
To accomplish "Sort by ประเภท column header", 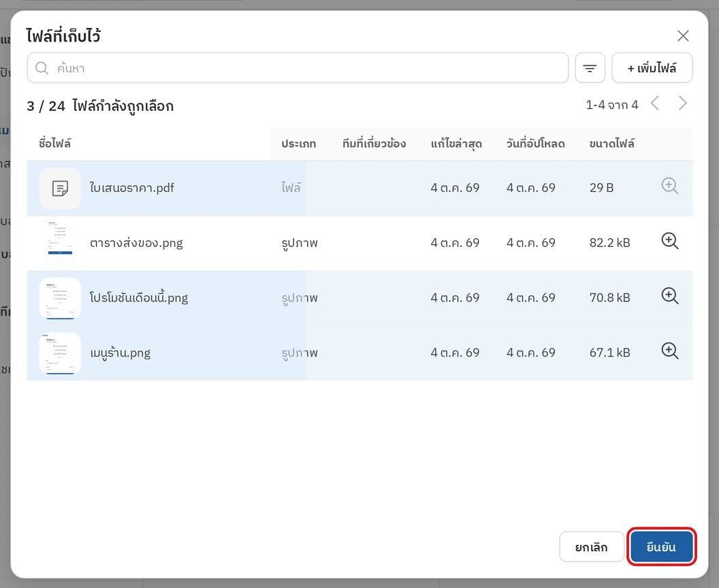I will 298,144.
